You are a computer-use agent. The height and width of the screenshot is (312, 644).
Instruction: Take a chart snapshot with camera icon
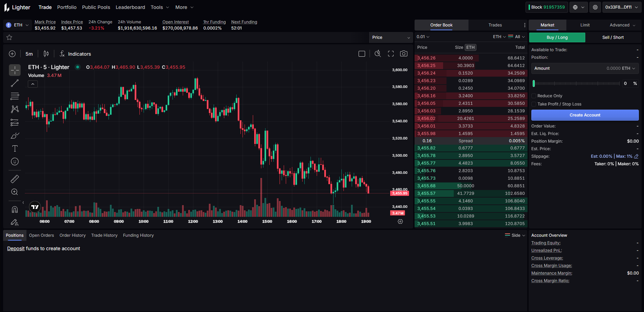[x=404, y=54]
